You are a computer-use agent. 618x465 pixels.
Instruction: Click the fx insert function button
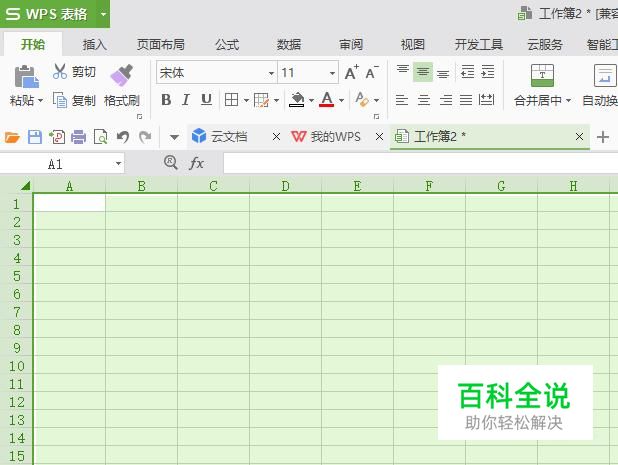pyautogui.click(x=196, y=163)
